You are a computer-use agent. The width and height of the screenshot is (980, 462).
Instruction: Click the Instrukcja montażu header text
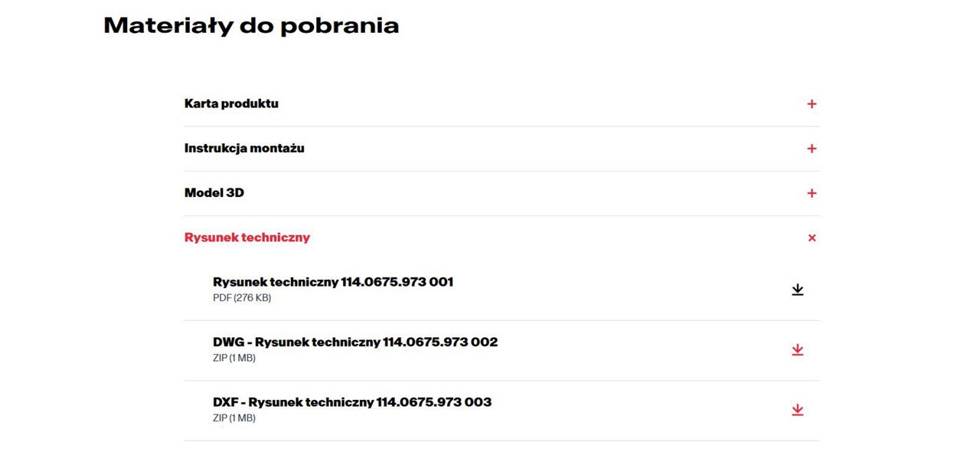coord(243,148)
